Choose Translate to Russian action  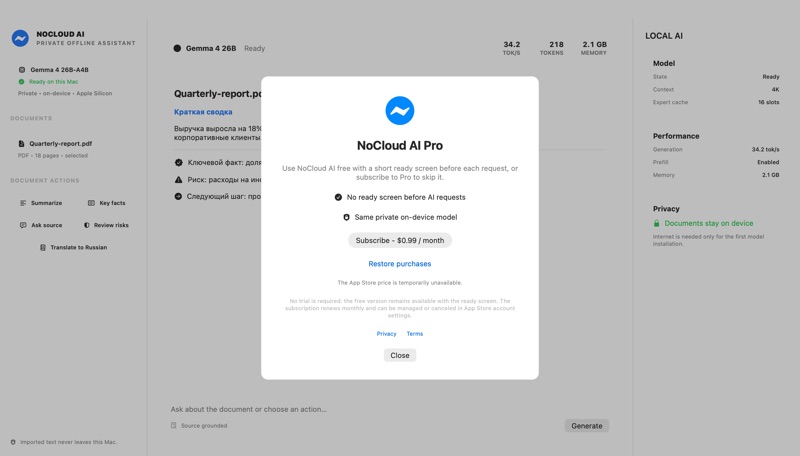[73, 247]
